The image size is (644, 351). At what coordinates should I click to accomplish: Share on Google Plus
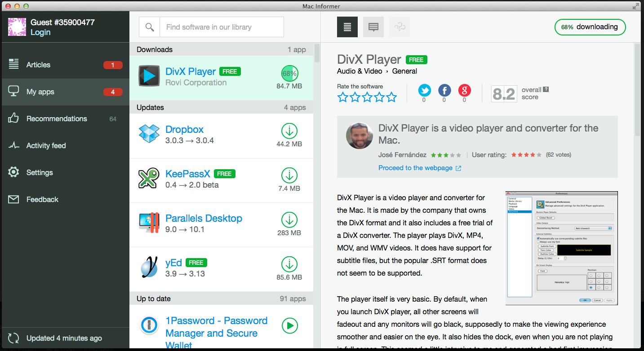point(464,91)
